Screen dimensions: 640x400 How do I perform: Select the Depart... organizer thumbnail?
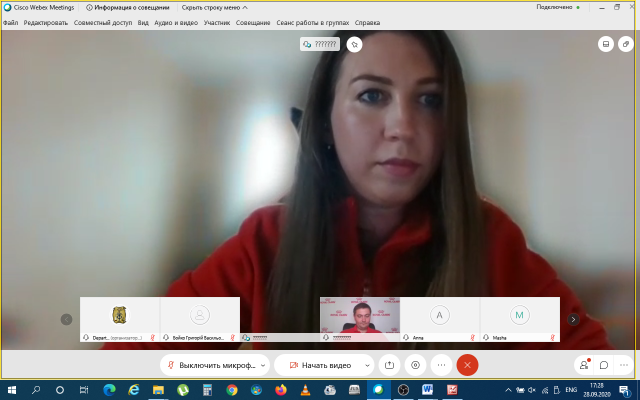pyautogui.click(x=120, y=319)
